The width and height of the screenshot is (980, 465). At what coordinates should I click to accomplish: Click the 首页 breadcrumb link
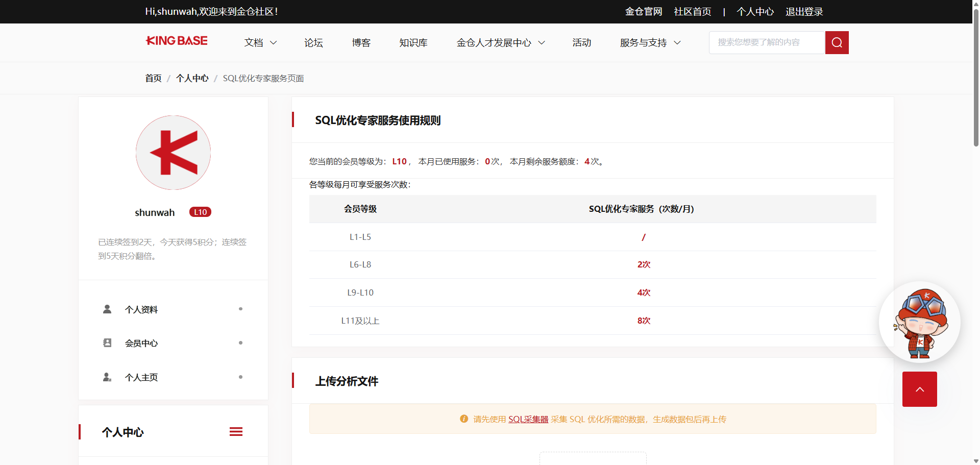pos(153,78)
